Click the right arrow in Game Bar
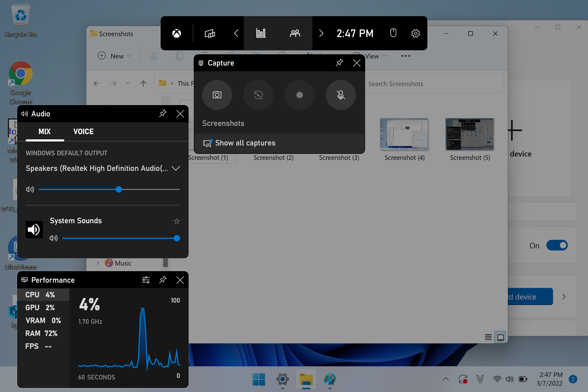The height and width of the screenshot is (392, 588). (321, 33)
